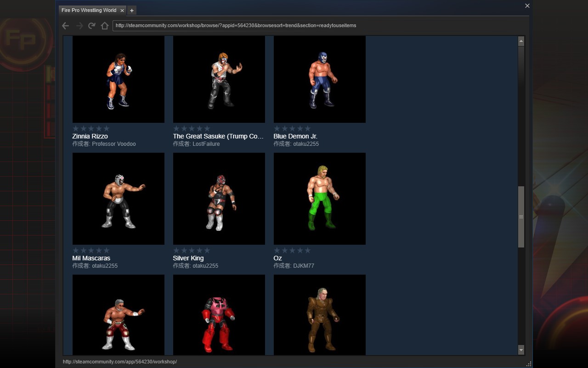View author otaku2255 under Mil Mascaras
Screen dimensions: 588x368
coord(105,266)
